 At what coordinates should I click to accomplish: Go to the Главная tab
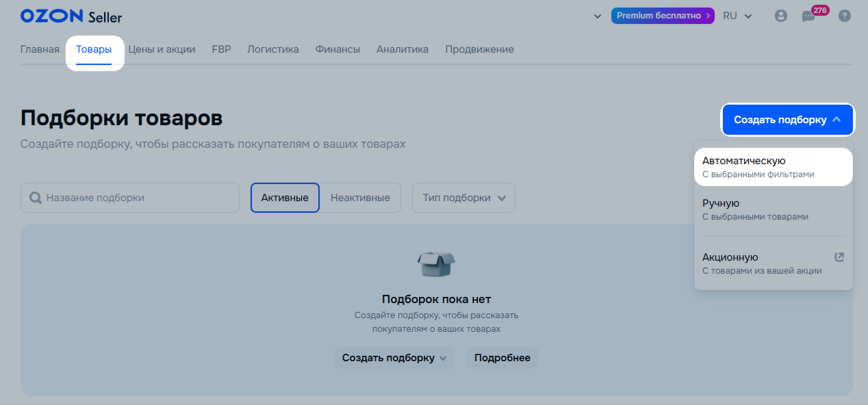click(x=40, y=49)
